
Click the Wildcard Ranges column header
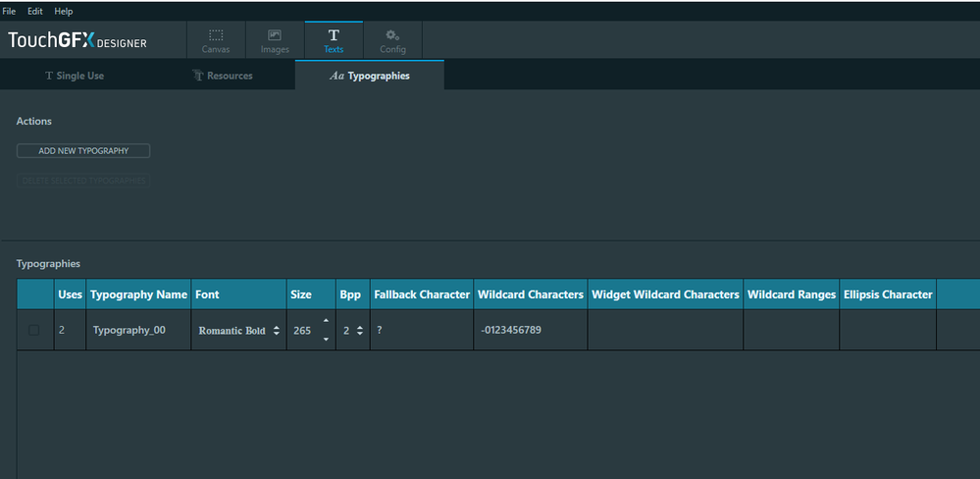click(x=792, y=293)
